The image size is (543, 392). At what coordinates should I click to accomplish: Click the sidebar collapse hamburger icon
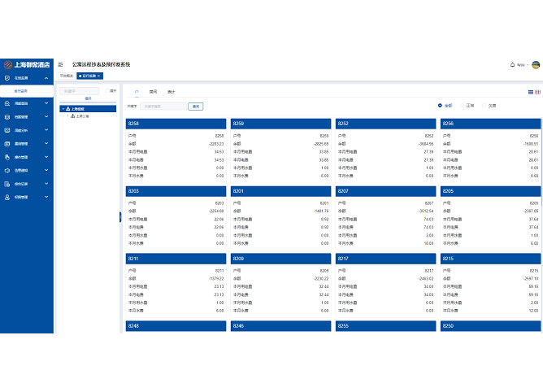click(61, 64)
